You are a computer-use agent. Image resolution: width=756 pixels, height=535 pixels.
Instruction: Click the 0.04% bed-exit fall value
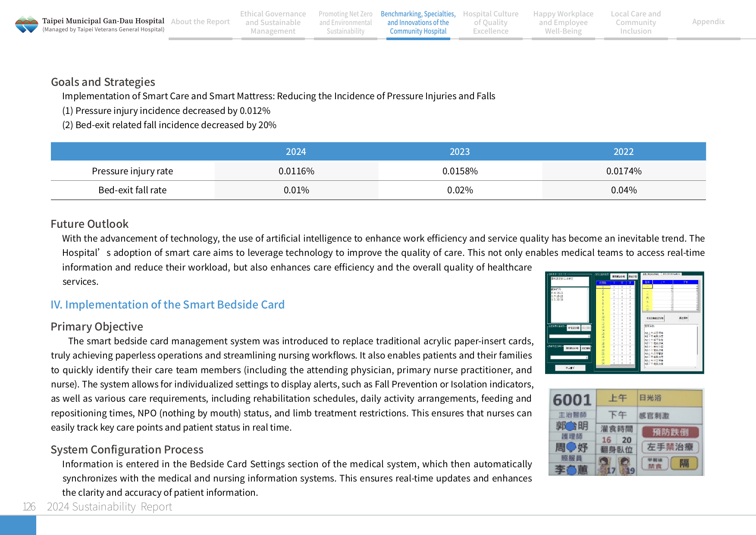click(624, 190)
